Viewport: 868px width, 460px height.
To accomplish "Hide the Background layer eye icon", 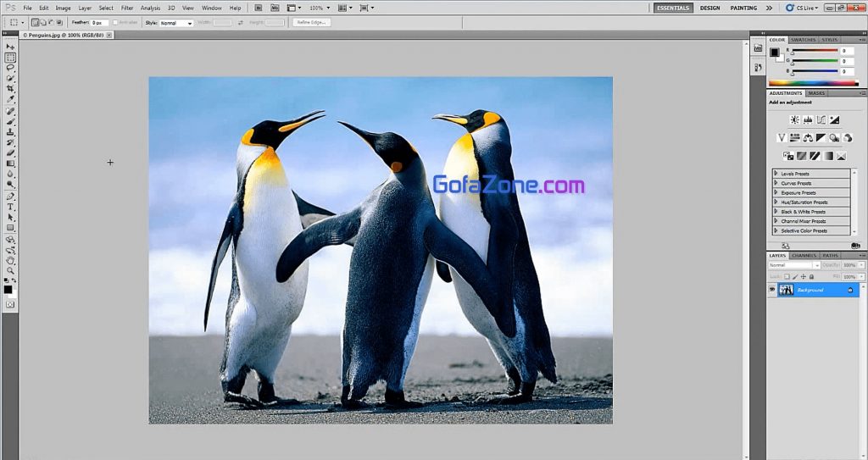I will [771, 290].
